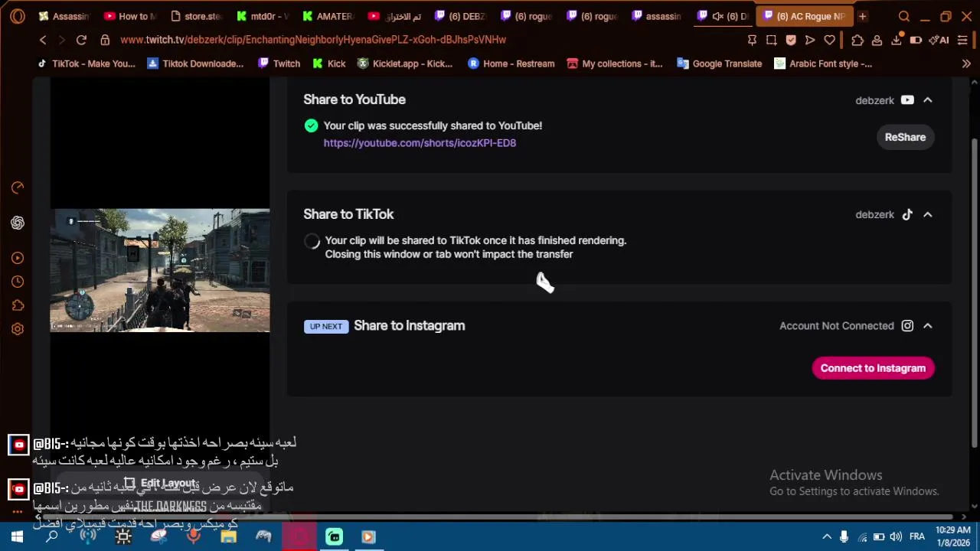Viewport: 980px width, 551px height.
Task: Collapse the Share to YouTube section
Action: click(x=927, y=100)
